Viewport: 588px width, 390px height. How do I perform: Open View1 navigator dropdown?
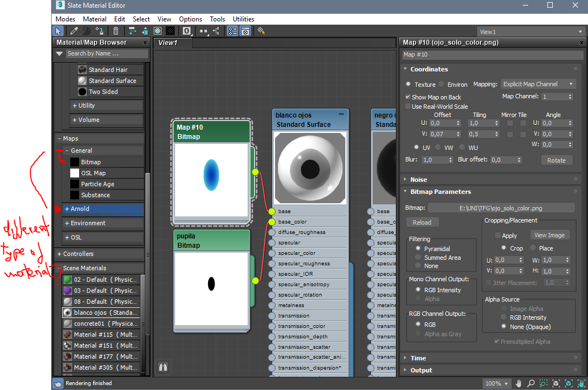pos(530,32)
